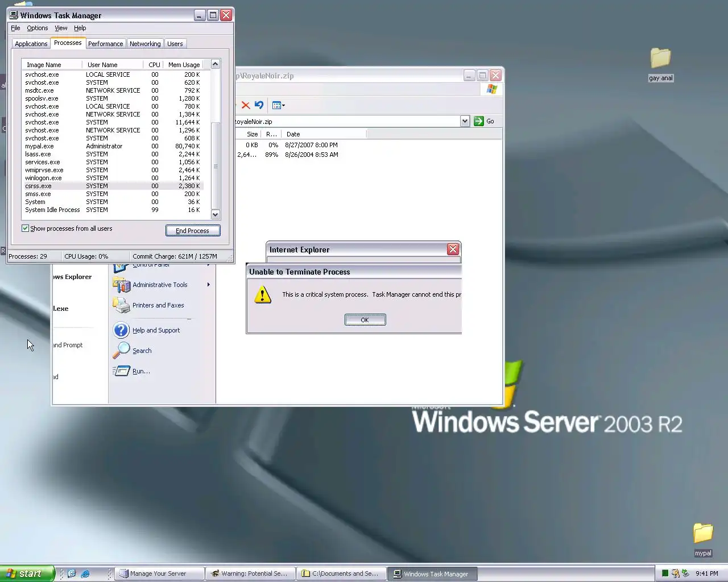Click the yellow warning icon in error dialog
The height and width of the screenshot is (582, 728).
point(262,294)
